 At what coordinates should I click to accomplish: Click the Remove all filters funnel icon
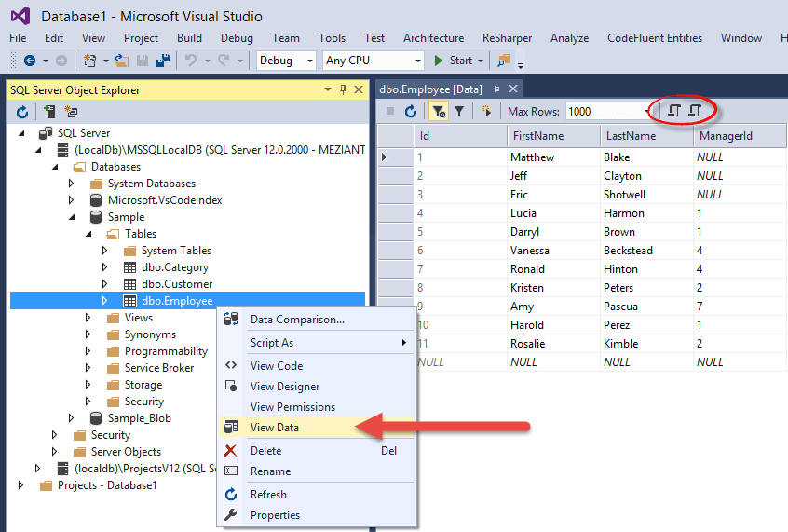coord(459,111)
